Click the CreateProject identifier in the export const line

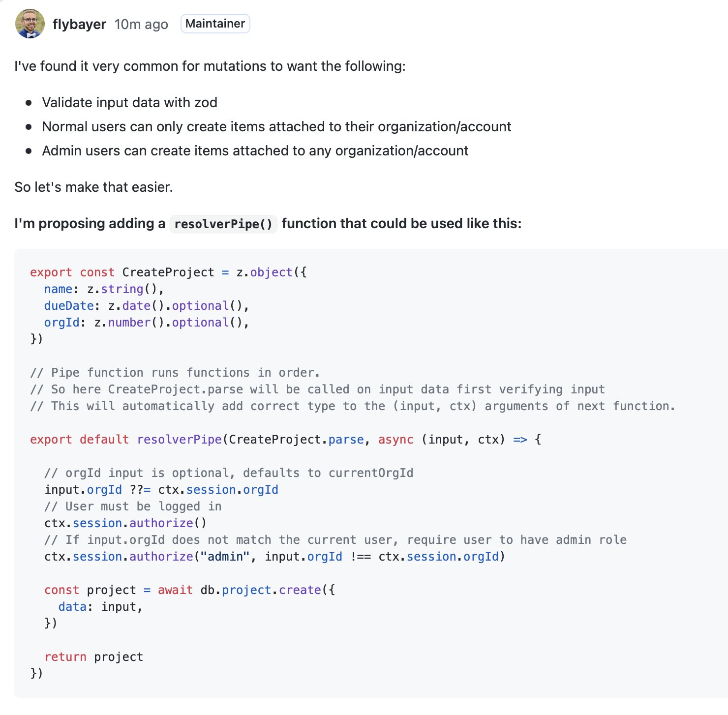[x=168, y=272]
